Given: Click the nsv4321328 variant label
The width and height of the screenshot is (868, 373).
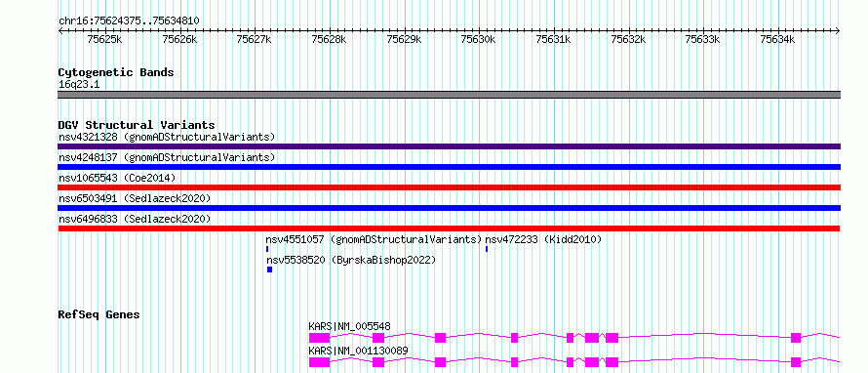Looking at the screenshot, I should click(x=167, y=137).
